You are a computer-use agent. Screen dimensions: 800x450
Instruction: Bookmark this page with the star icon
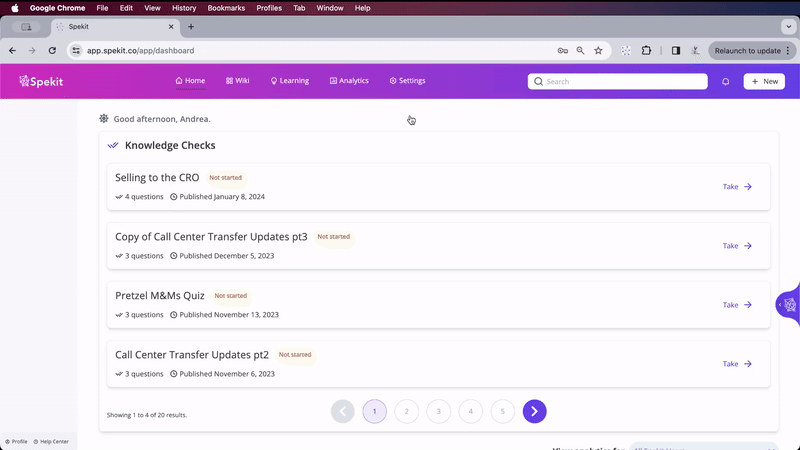[x=598, y=50]
